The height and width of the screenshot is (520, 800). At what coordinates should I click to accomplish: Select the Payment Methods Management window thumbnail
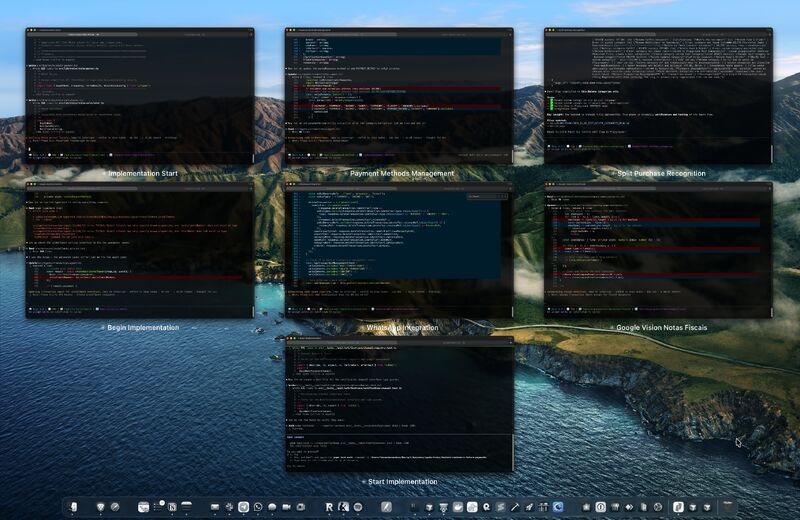[x=399, y=96]
